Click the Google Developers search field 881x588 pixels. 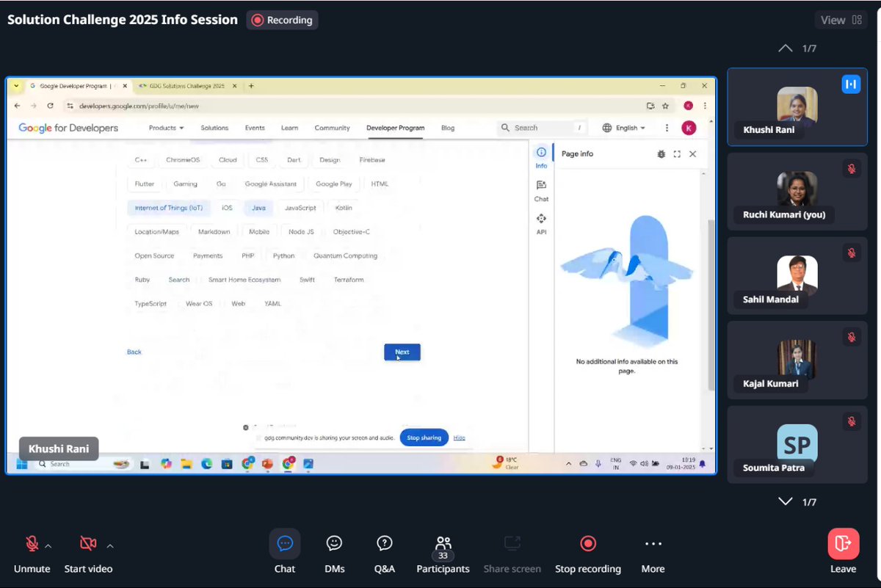tap(543, 128)
